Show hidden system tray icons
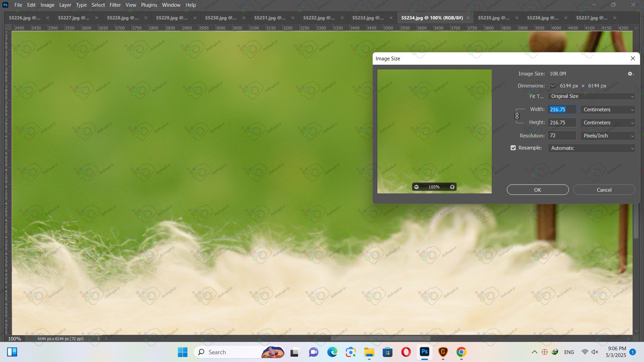The image size is (644, 362). pyautogui.click(x=535, y=352)
